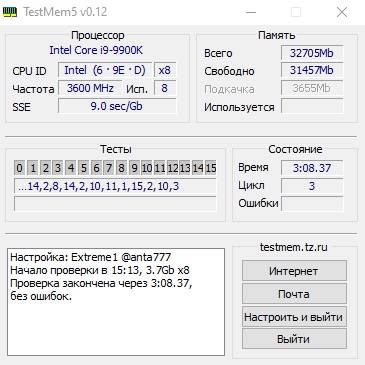Click test indicator box 7
The width and height of the screenshot is (365, 365).
point(109,168)
